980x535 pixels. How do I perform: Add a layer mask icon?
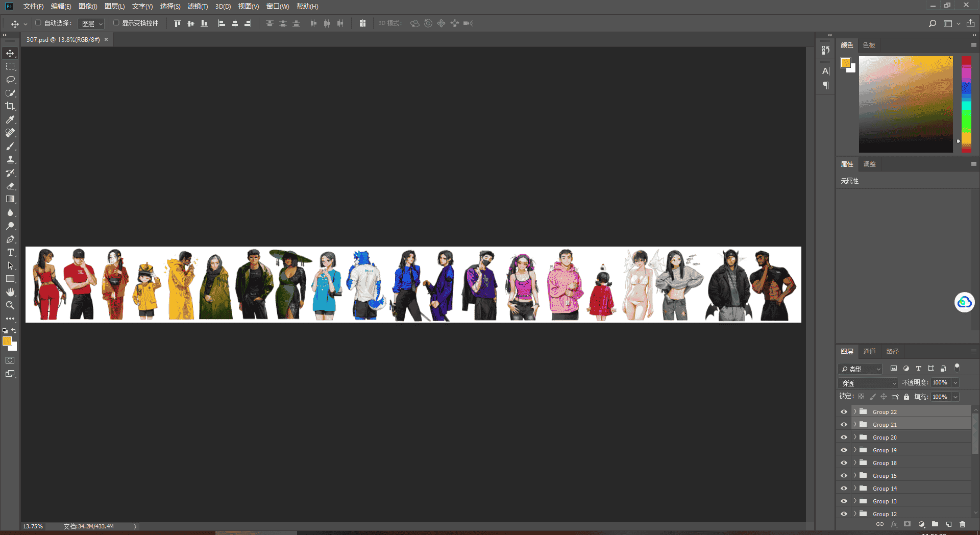click(907, 524)
